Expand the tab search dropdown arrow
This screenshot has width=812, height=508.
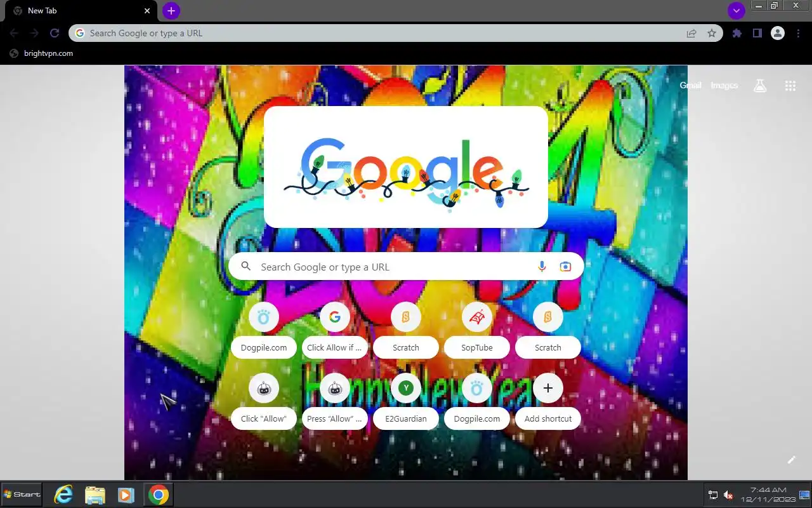coord(736,11)
